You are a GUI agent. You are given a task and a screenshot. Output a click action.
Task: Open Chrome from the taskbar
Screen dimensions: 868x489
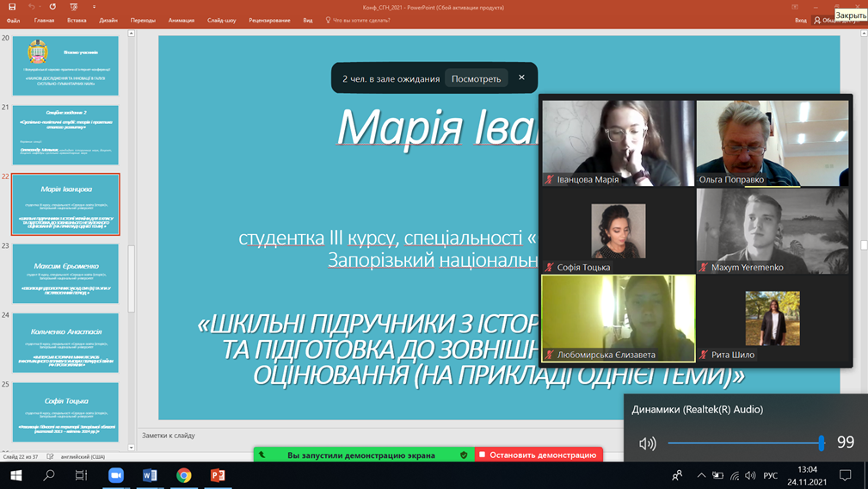point(184,475)
